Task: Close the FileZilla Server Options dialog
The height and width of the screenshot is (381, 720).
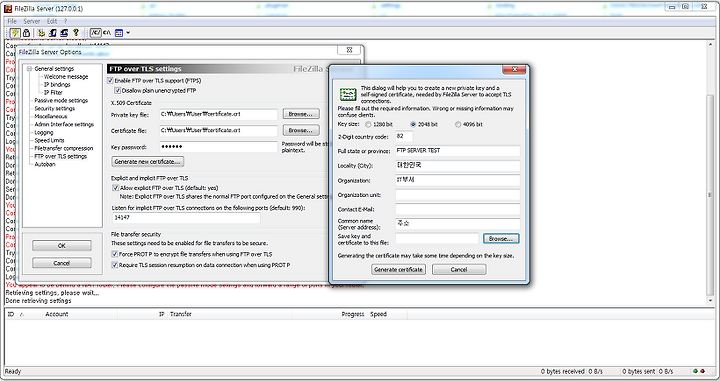Action: click(x=349, y=50)
